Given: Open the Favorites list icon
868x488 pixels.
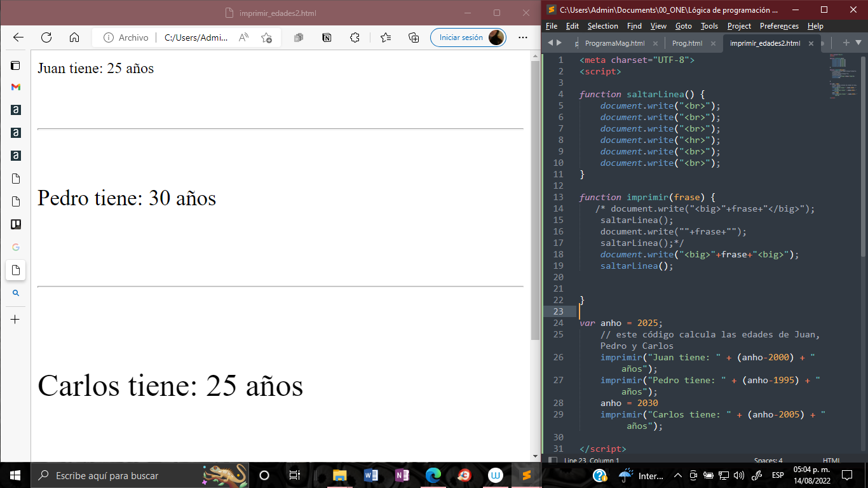Looking at the screenshot, I should tap(386, 37).
